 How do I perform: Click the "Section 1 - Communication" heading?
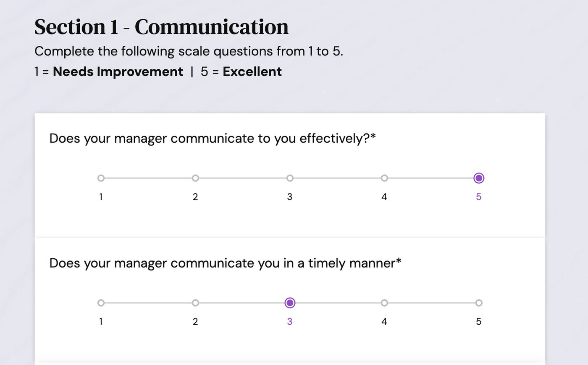coord(161,27)
